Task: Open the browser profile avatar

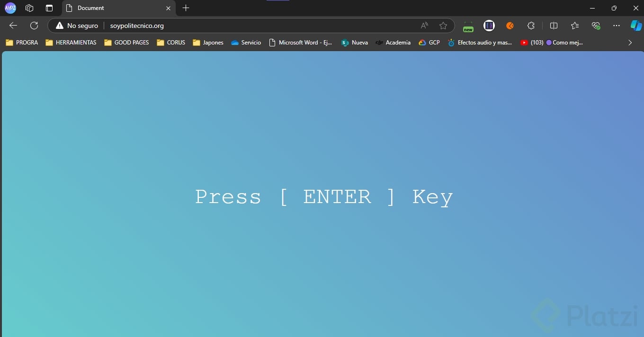Action: (10, 8)
